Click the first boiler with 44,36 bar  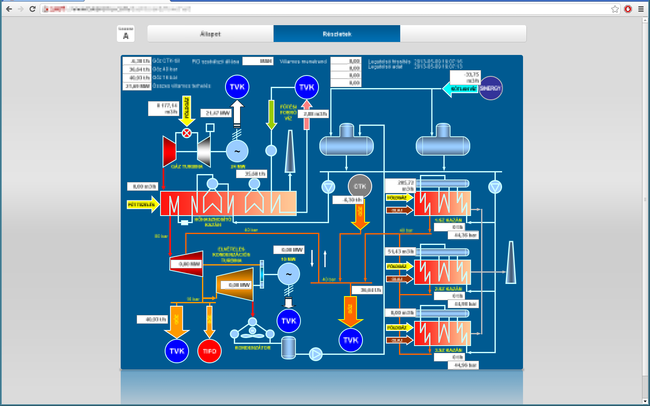(443, 204)
